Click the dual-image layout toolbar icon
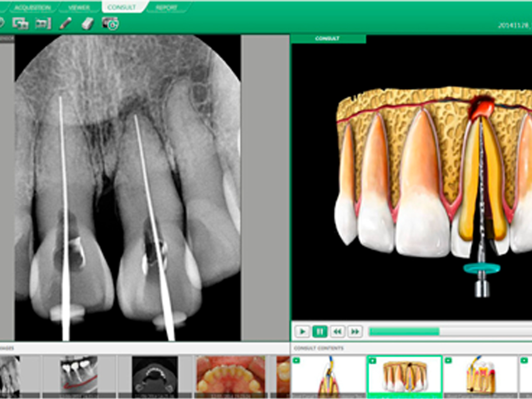The width and height of the screenshot is (532, 399). tap(20, 23)
